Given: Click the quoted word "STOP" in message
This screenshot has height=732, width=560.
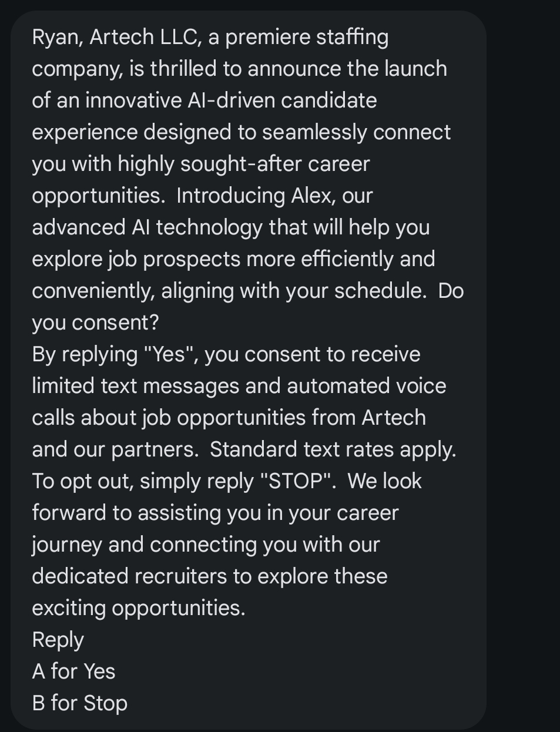Looking at the screenshot, I should (x=296, y=481).
